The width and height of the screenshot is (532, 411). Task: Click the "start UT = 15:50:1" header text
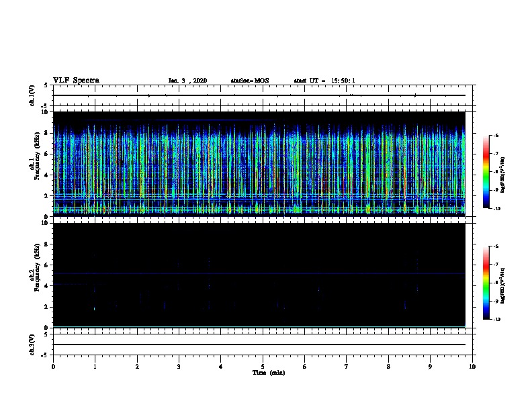coord(324,81)
